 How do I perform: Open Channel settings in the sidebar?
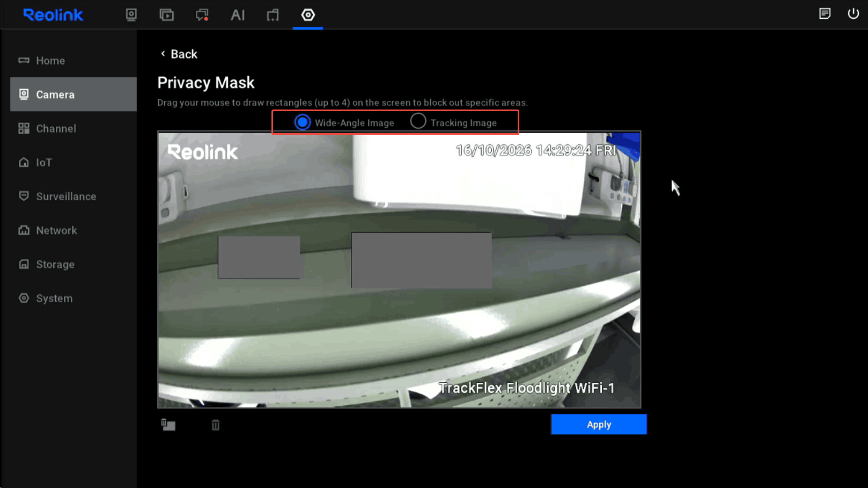pyautogui.click(x=73, y=128)
